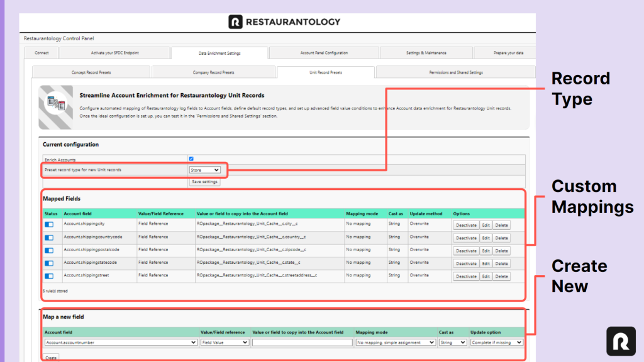Edit the Account.shippingpostalcode mapping
644x362 pixels.
point(486,251)
